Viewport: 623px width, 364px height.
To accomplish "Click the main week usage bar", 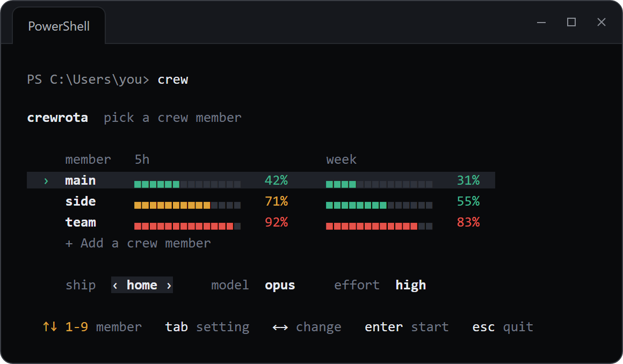I will point(379,184).
